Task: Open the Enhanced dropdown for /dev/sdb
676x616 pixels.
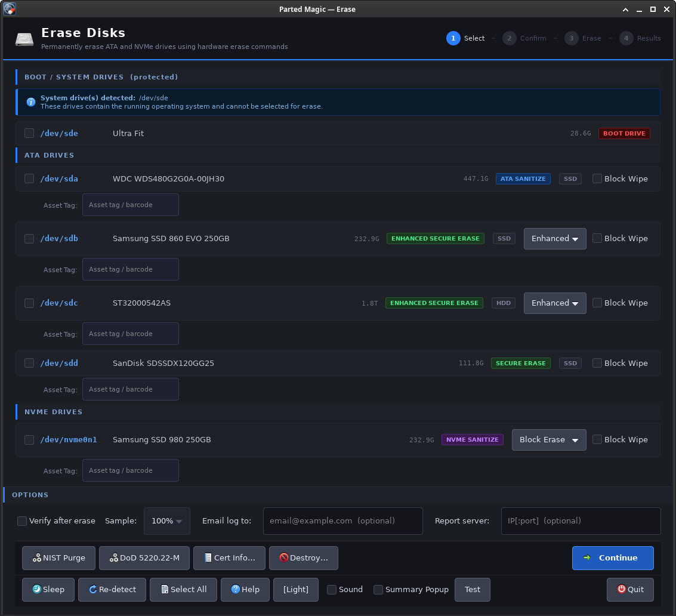Action: point(555,239)
